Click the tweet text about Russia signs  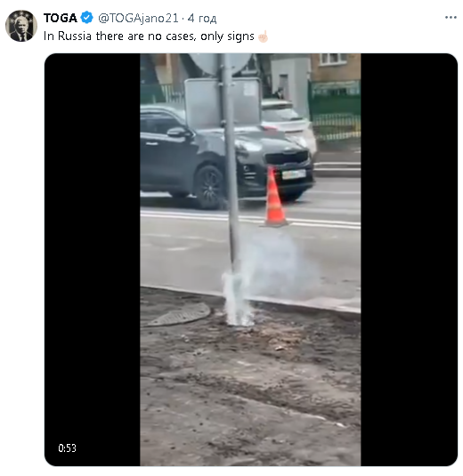[x=149, y=36]
